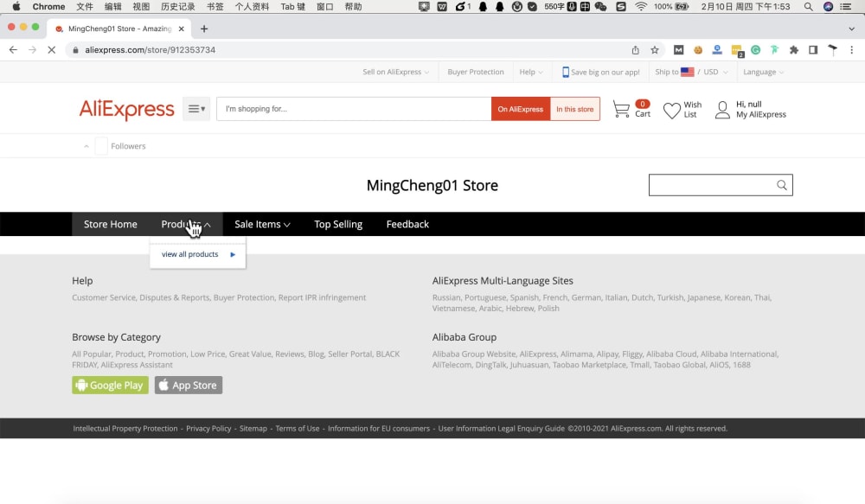Go back to the previous page
The image size is (865, 504).
click(x=13, y=49)
